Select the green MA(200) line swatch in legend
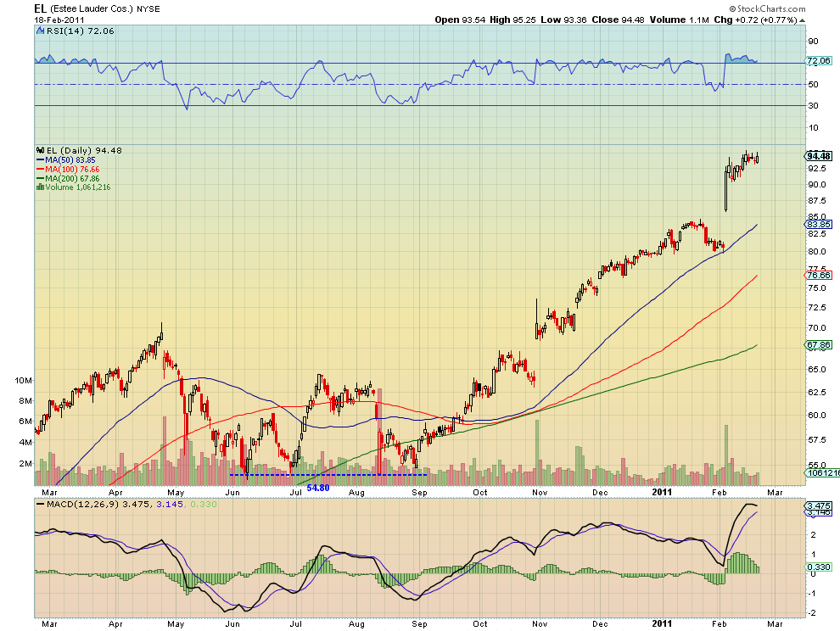Viewport: 840px width, 631px height. point(40,178)
